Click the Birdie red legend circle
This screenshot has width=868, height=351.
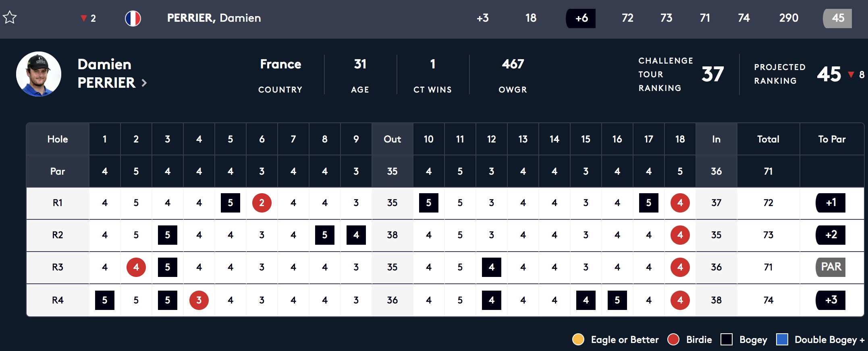[673, 339]
